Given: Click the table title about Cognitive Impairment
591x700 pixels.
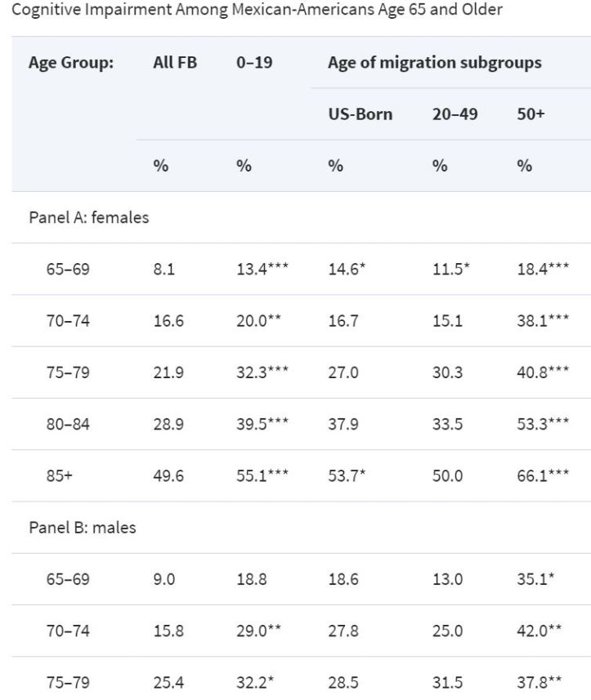Looking at the screenshot, I should pos(251,11).
